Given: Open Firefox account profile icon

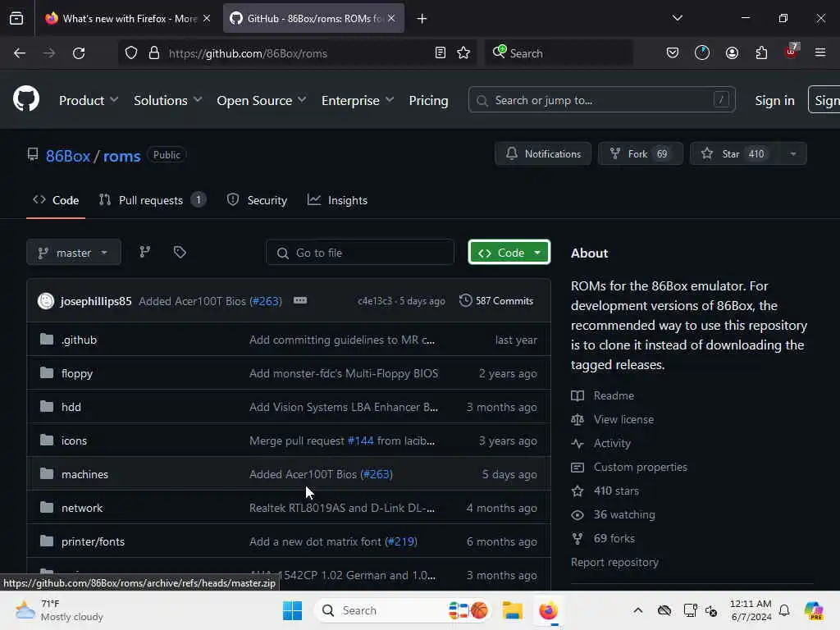Looking at the screenshot, I should point(732,52).
